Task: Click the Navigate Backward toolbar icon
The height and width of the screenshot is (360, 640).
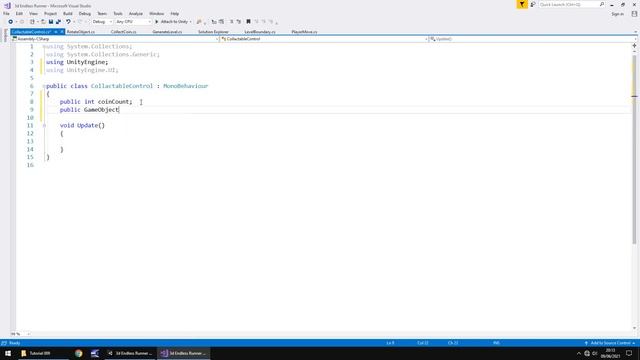Action: (x=10, y=22)
